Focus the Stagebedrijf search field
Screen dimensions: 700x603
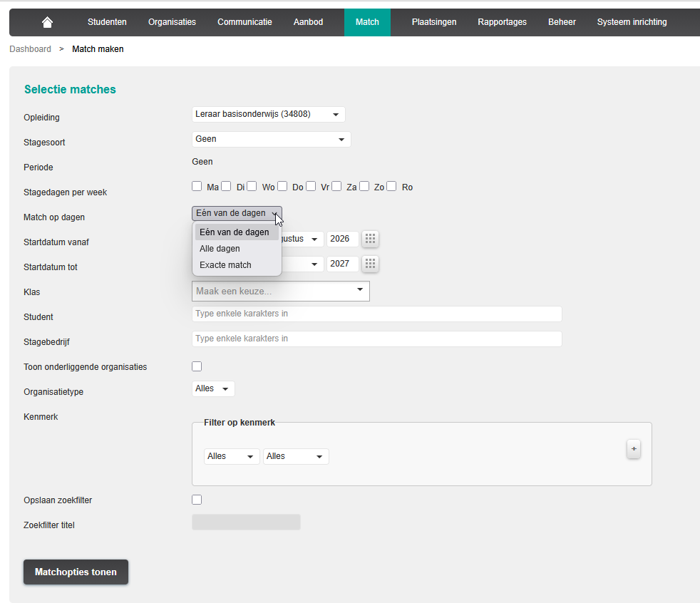coord(377,339)
